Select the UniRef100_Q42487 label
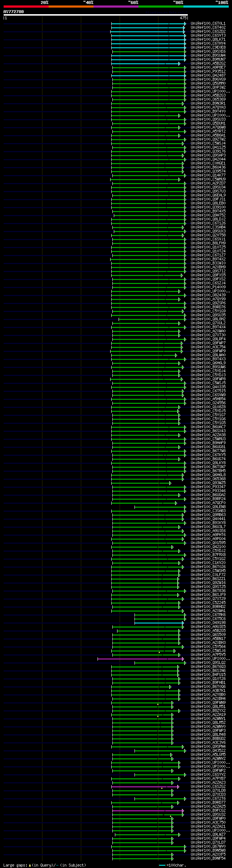This screenshot has height=868, width=232. pos(208,75)
